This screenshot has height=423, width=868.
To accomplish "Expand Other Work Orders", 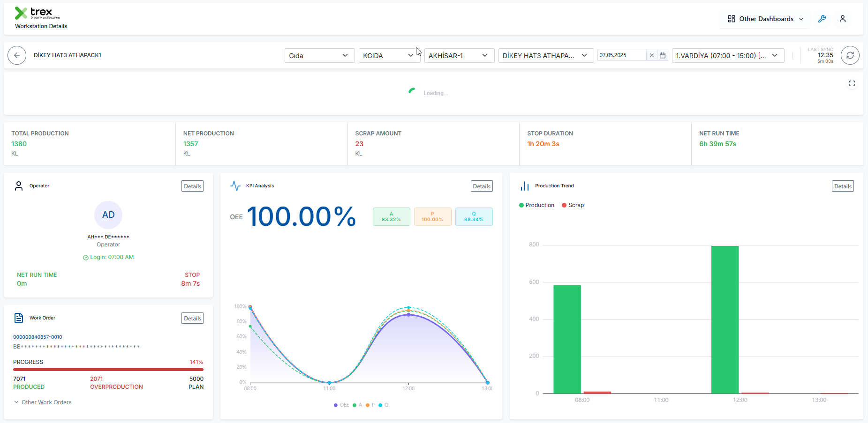I will point(43,402).
